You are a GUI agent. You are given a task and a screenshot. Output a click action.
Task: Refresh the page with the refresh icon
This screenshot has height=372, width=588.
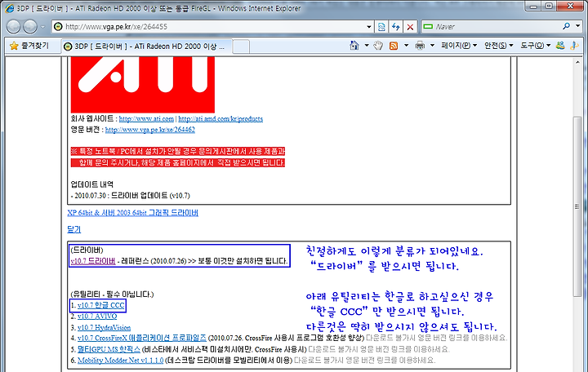(395, 27)
